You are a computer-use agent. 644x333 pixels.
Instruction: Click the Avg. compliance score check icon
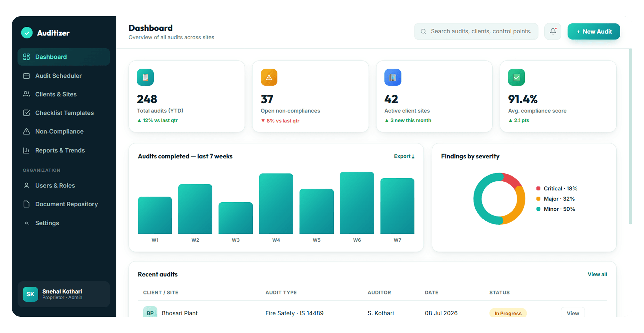pos(516,77)
